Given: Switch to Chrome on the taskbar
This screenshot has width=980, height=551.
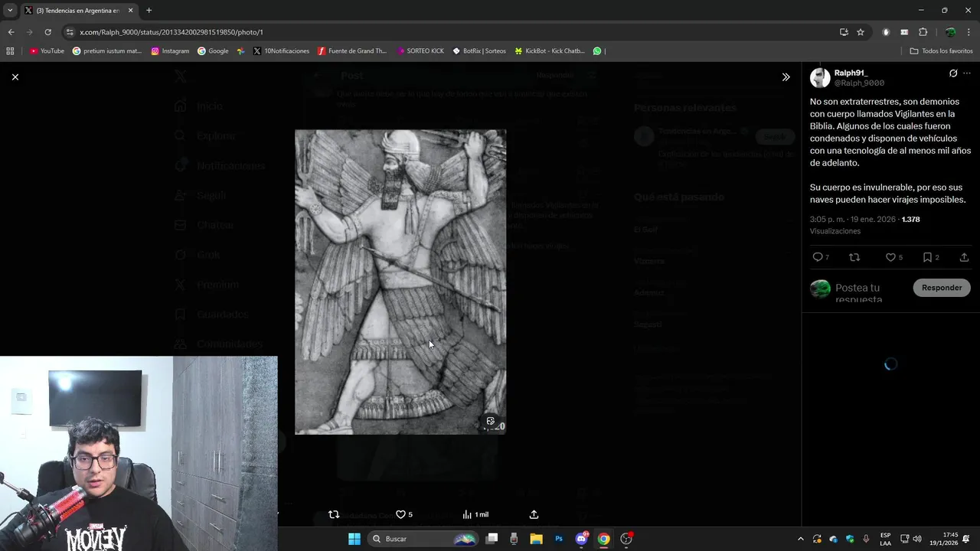Looking at the screenshot, I should tap(603, 539).
